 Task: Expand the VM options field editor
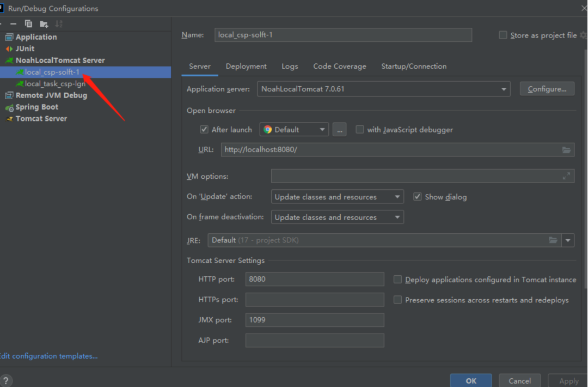[566, 176]
